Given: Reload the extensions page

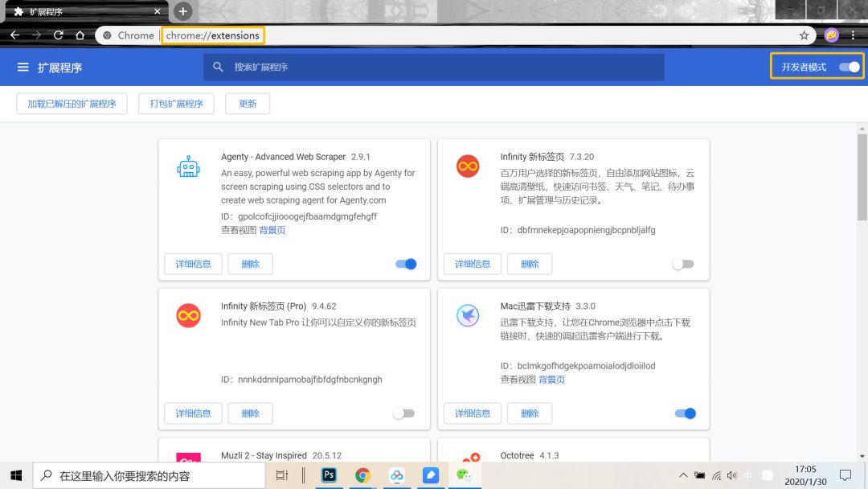Looking at the screenshot, I should (x=57, y=35).
